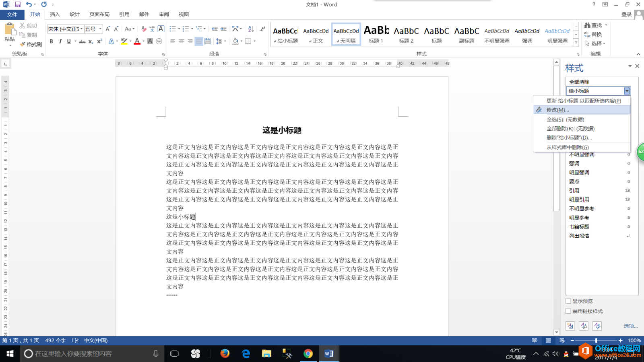This screenshot has width=644, height=362.
Task: Open the font size dropdown
Action: [x=100, y=29]
